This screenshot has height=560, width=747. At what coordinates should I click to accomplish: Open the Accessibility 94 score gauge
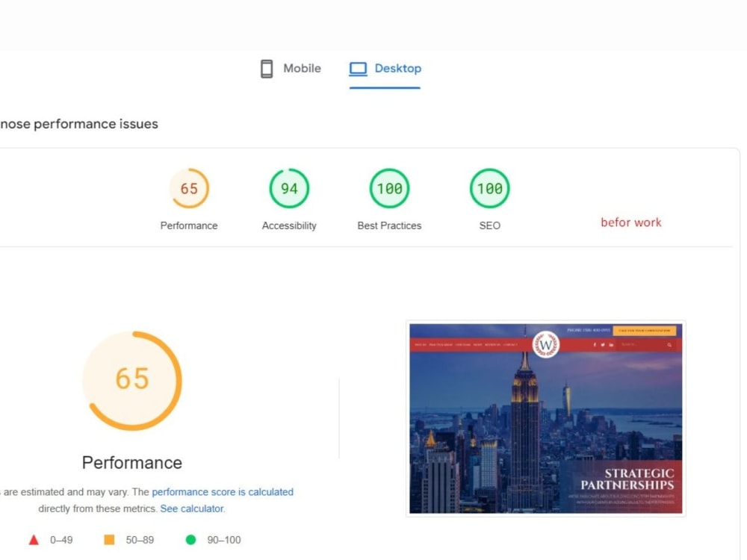tap(289, 189)
